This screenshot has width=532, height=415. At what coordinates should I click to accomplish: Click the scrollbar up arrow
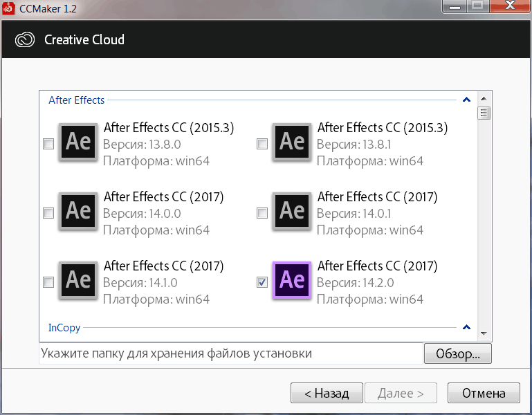[484, 99]
